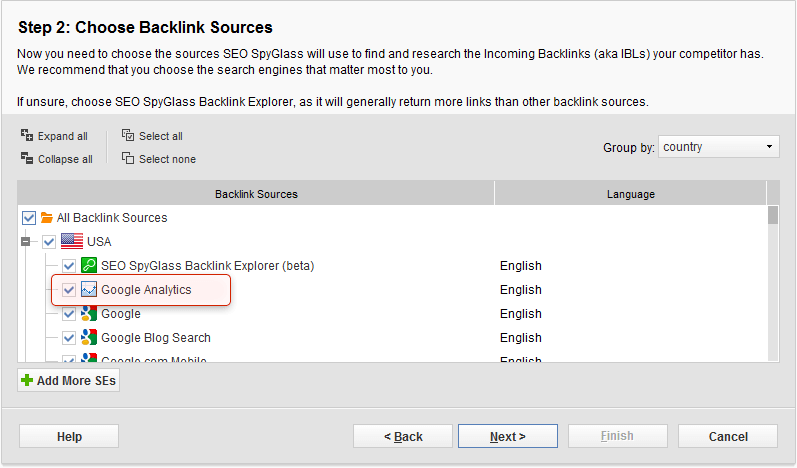Viewport: 797px width, 468px height.
Task: Toggle the Google Analytics checkbox
Action: pos(69,290)
